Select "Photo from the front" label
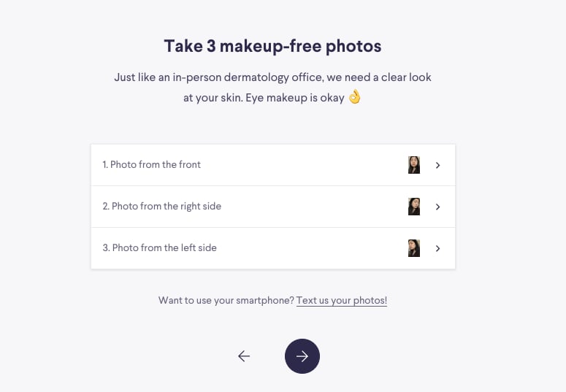 156,164
